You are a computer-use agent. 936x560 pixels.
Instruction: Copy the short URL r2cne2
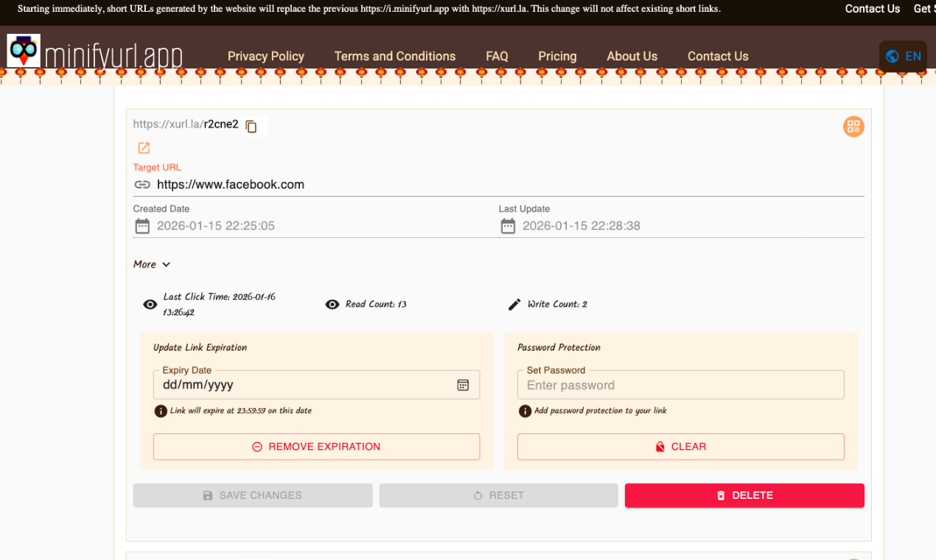tap(252, 126)
